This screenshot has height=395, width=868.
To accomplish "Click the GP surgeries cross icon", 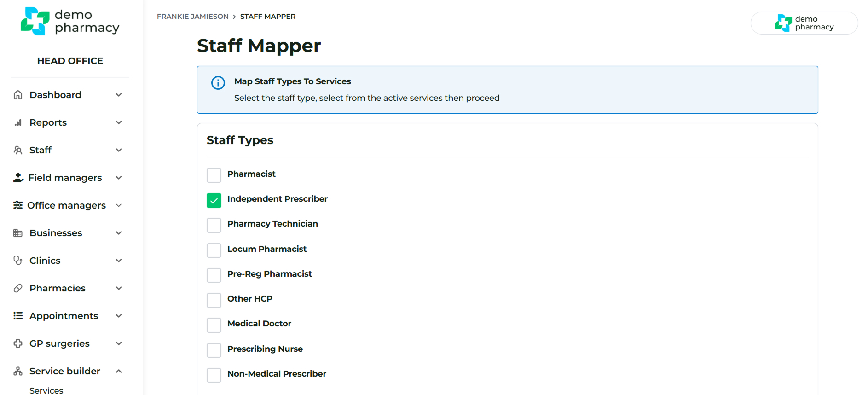I will pos(18,343).
